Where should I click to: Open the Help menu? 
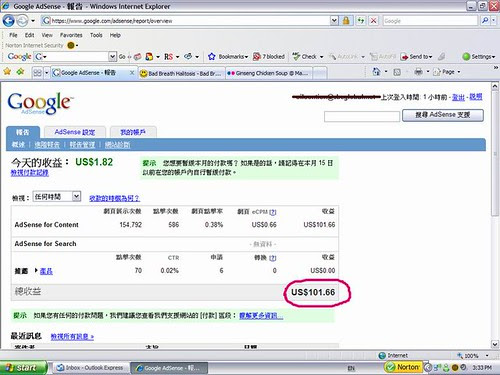(115, 35)
